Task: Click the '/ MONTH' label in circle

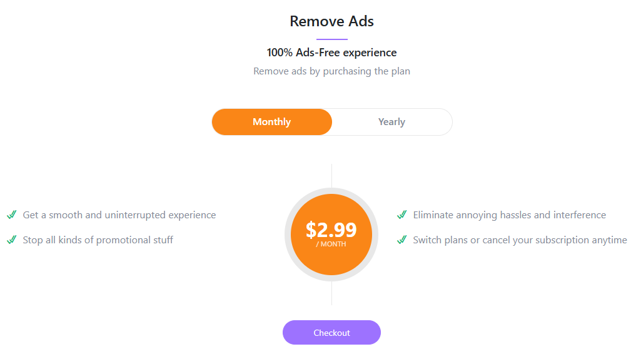Action: point(331,244)
